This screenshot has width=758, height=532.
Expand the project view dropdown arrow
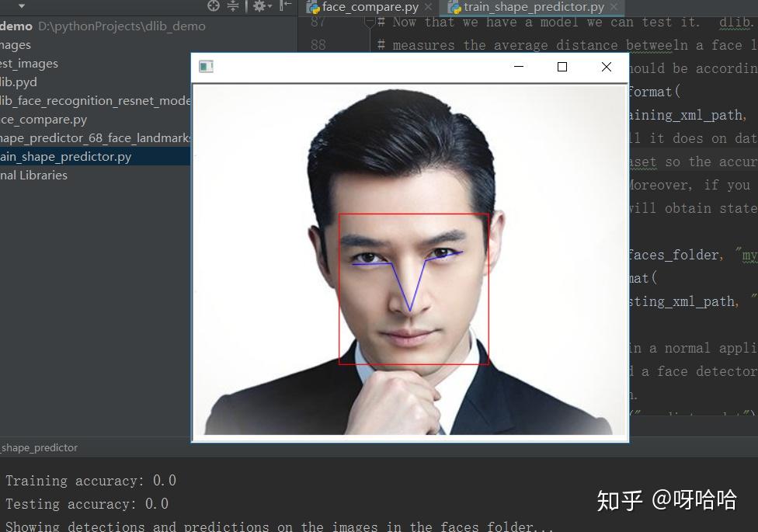coord(21,6)
